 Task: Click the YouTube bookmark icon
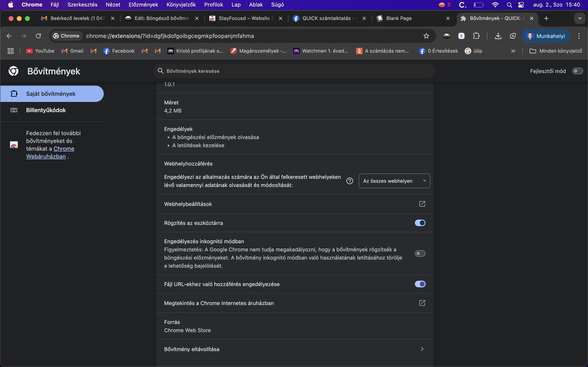29,51
